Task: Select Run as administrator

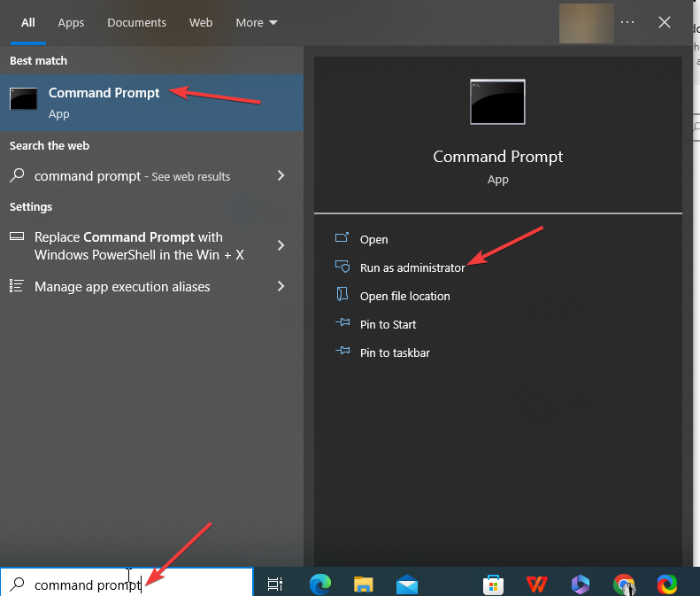Action: pyautogui.click(x=412, y=267)
